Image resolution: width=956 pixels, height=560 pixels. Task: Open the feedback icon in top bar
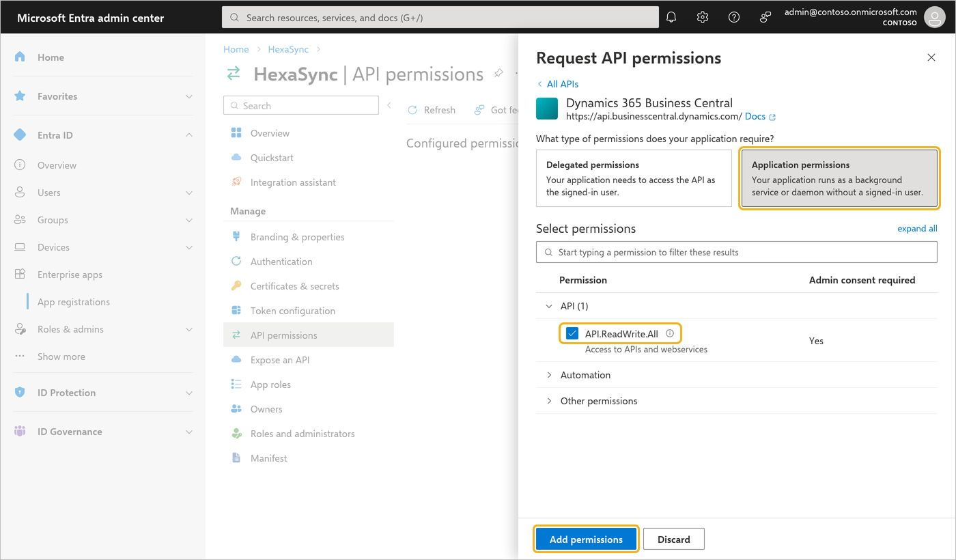(x=765, y=17)
